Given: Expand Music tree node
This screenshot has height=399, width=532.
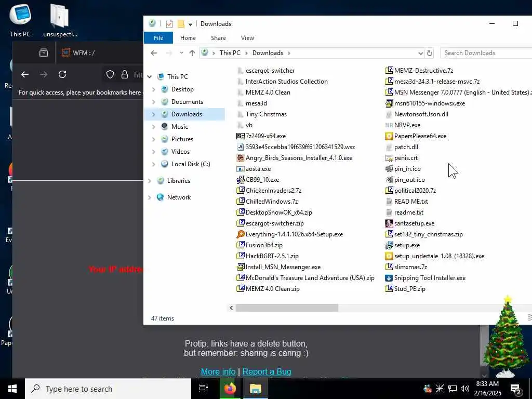Looking at the screenshot, I should [x=154, y=127].
